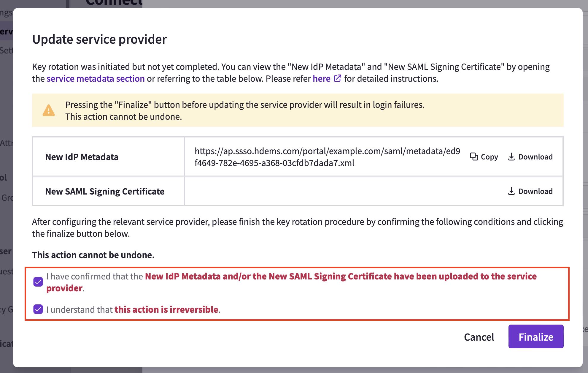Click the Copy icon for IdP Metadata
Image resolution: width=588 pixels, height=373 pixels.
(474, 157)
